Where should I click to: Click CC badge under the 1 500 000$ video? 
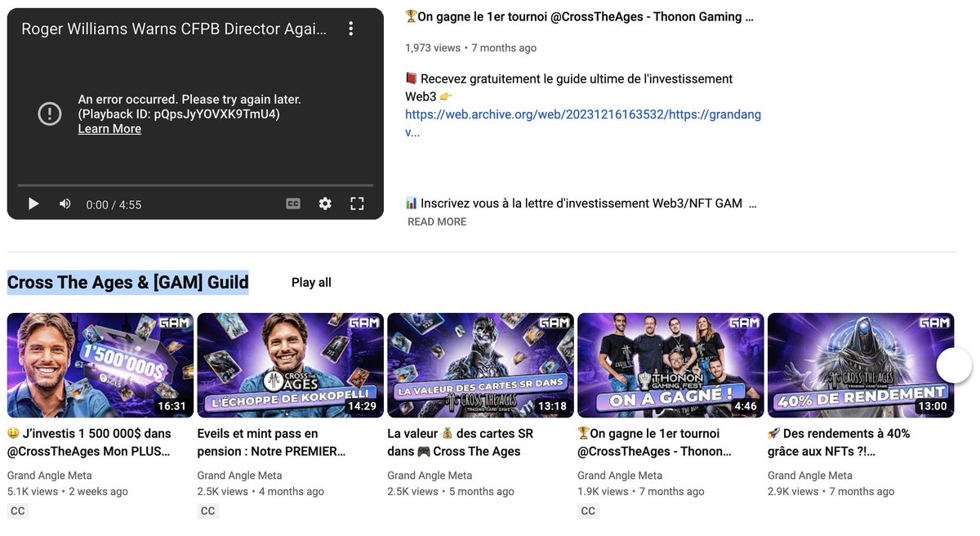click(18, 511)
